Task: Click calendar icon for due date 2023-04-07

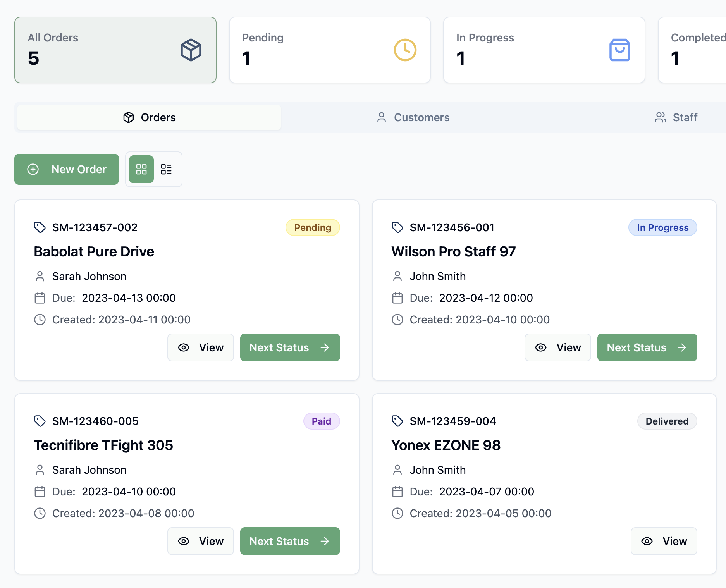Action: click(397, 492)
